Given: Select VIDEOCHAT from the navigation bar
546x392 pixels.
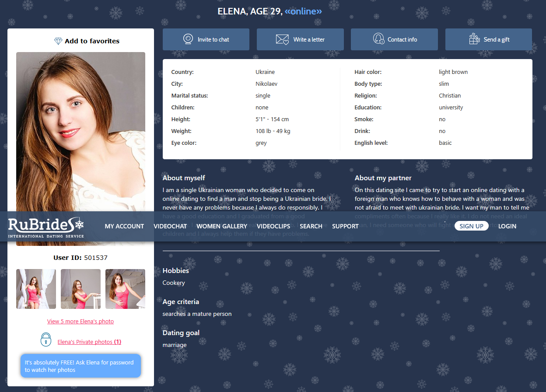Looking at the screenshot, I should (170, 226).
